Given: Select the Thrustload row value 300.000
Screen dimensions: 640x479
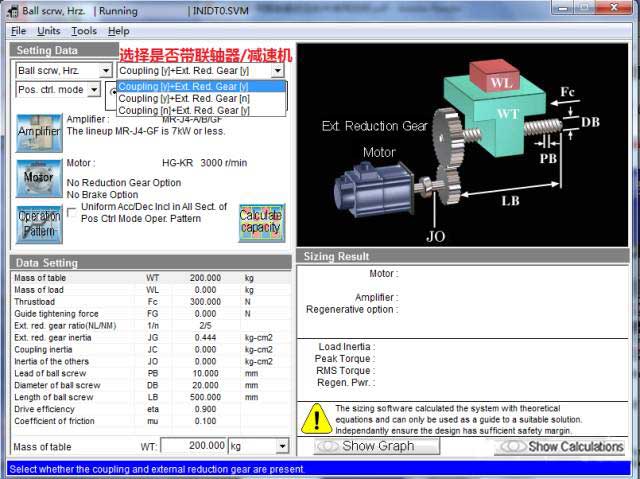Looking at the screenshot, I should [205, 301].
